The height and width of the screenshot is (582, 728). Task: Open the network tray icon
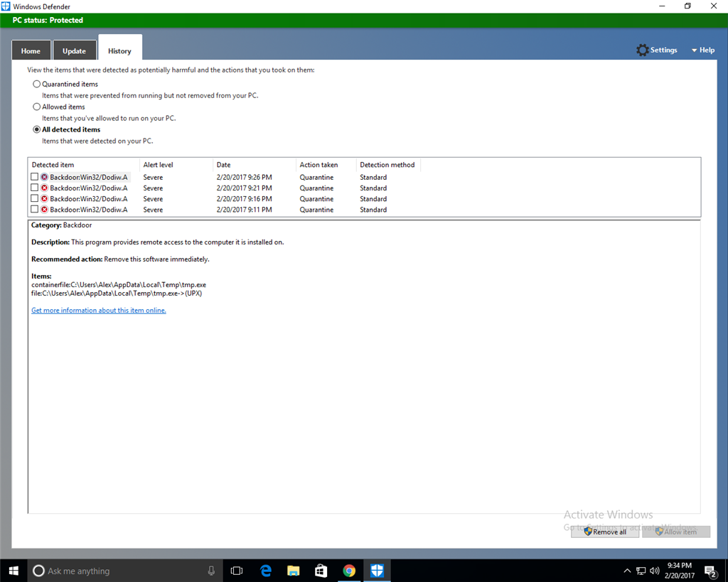click(641, 571)
